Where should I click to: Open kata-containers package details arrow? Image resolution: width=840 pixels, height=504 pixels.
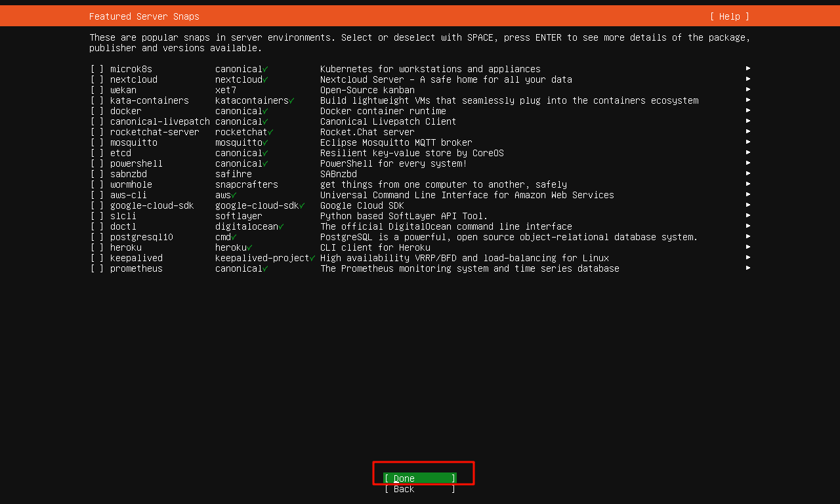tap(747, 100)
